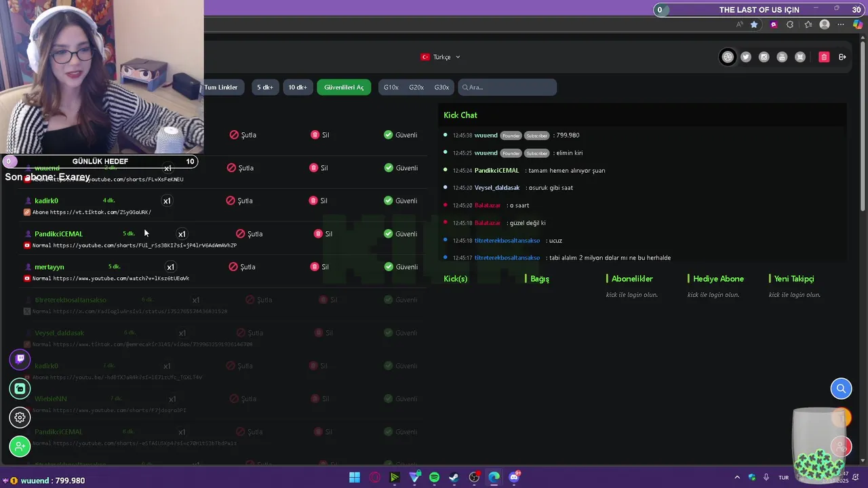Open the vt.tiktok.com link

[x=100, y=212]
